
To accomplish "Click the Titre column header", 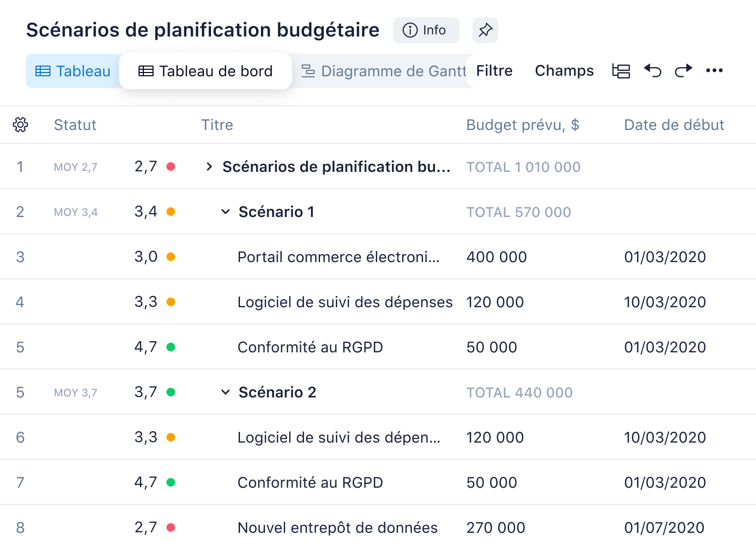I will [x=217, y=125].
